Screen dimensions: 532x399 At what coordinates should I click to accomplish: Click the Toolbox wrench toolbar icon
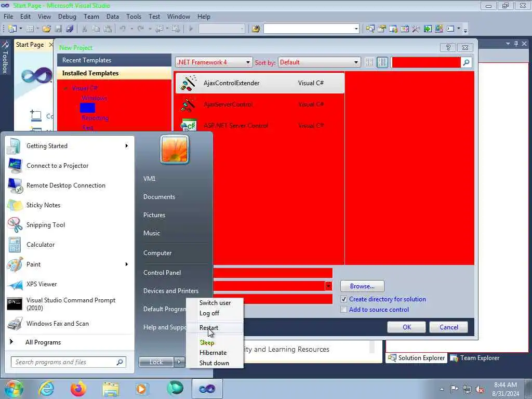416,29
